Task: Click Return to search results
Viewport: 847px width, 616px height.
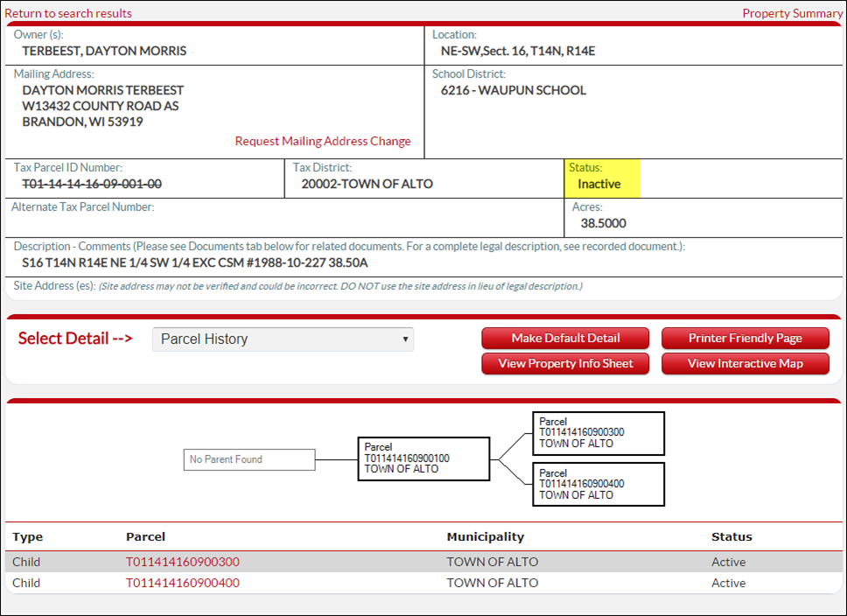Action: click(x=67, y=13)
